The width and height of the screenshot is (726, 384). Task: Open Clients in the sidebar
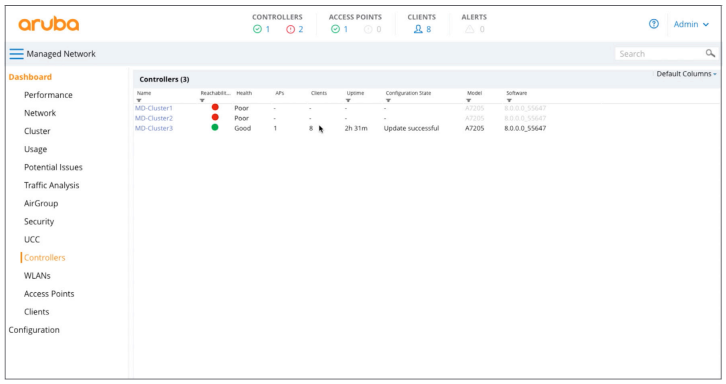coord(37,312)
